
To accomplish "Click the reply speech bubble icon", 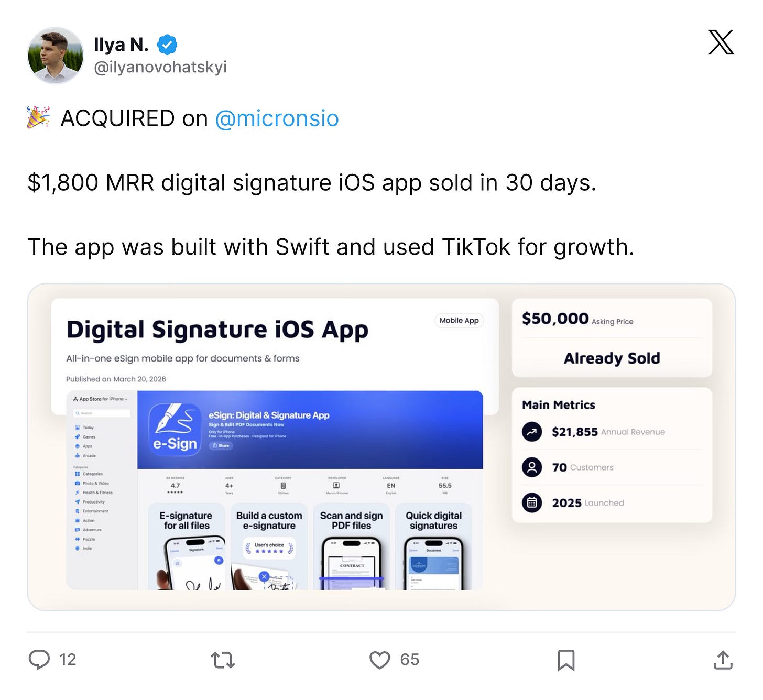I will [x=39, y=660].
